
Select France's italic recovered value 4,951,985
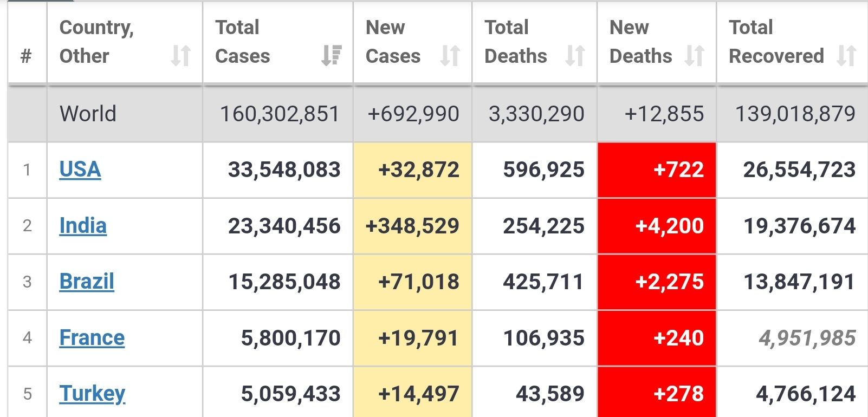[x=807, y=338]
